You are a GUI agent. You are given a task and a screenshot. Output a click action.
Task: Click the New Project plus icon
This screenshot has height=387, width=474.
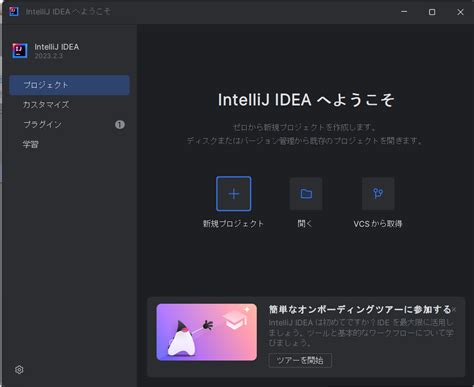click(x=234, y=194)
